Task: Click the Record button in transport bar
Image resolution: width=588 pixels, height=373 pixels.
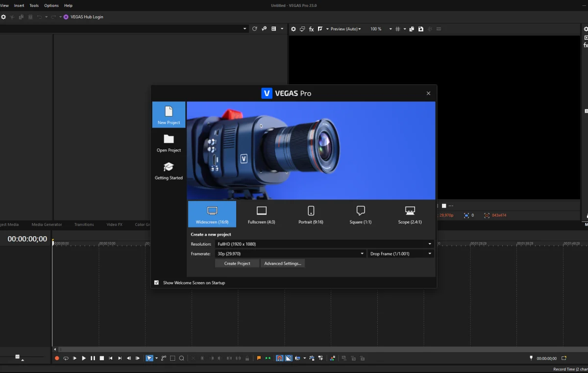Action: 57,358
